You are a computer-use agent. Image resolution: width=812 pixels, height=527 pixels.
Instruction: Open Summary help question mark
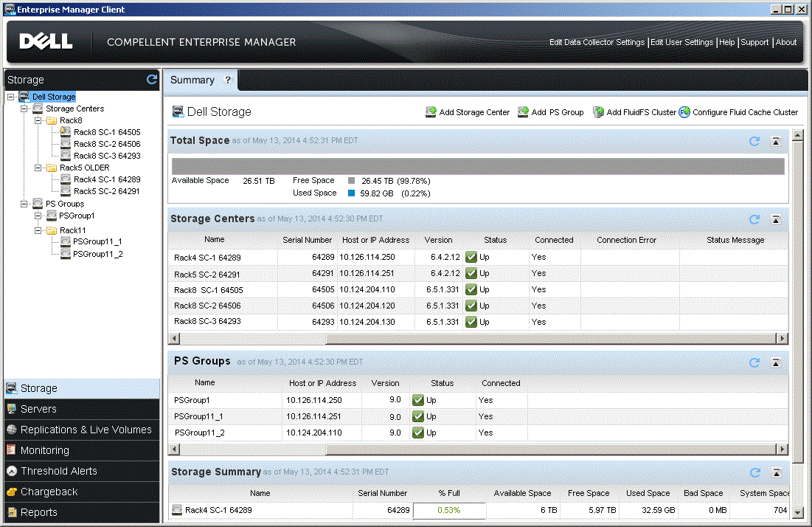228,80
